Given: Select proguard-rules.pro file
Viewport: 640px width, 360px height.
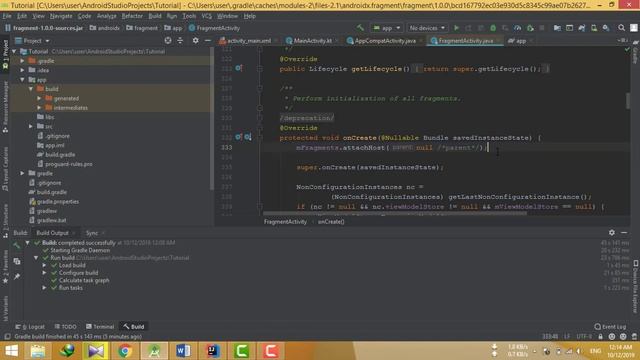Looking at the screenshot, I should coord(69,164).
